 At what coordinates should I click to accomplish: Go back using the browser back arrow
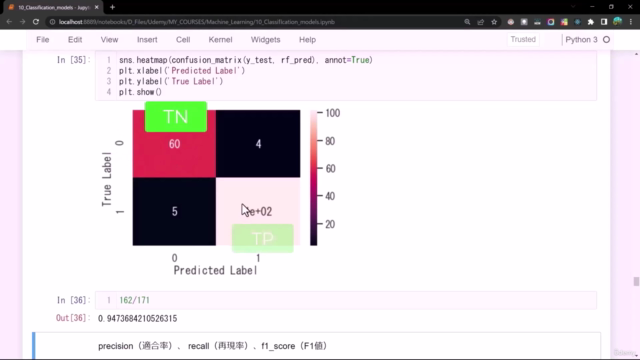point(9,22)
